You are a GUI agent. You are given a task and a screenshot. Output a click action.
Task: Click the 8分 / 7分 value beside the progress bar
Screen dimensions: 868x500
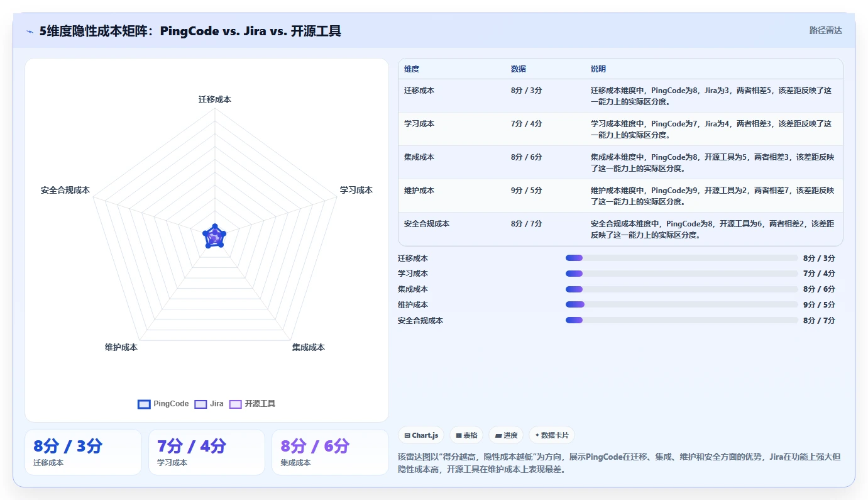819,320
